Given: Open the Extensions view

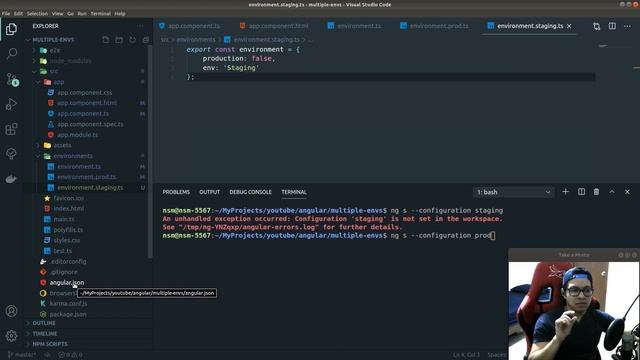Looking at the screenshot, I should click(x=11, y=129).
